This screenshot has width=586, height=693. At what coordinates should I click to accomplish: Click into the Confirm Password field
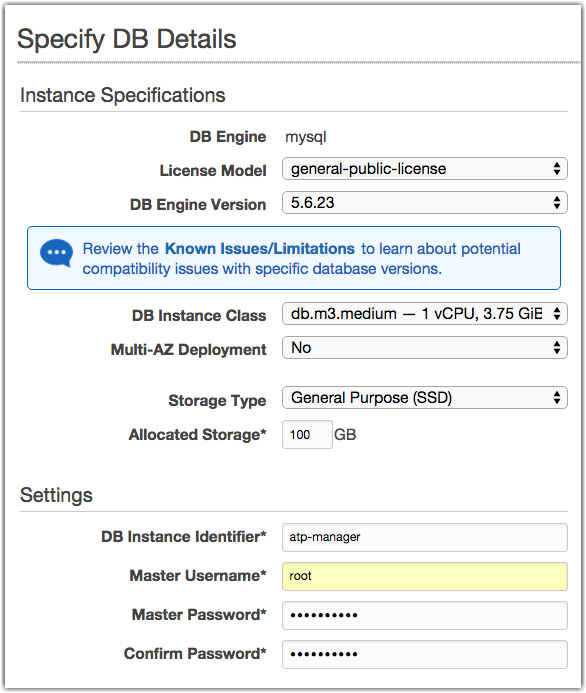tap(425, 654)
